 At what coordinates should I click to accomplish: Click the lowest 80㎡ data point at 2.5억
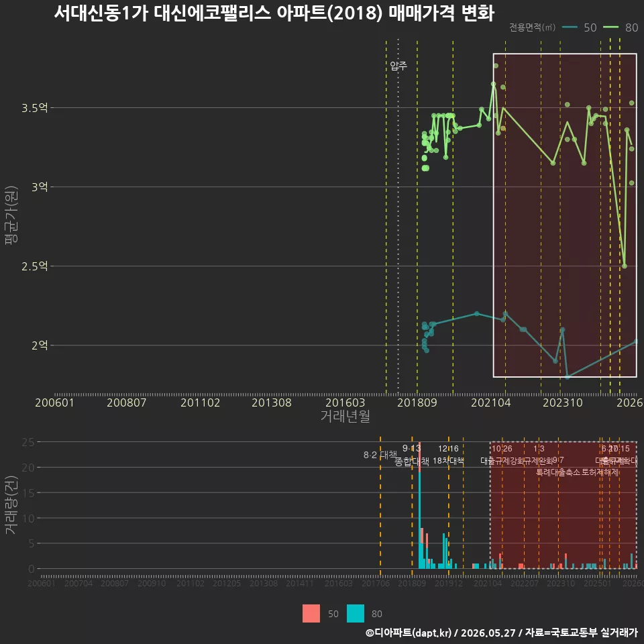tap(625, 266)
